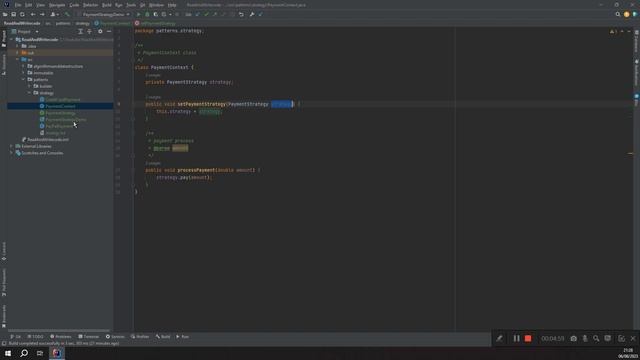Screen dimensions: 640x360
Task: Click the vertical Project side tab
Action: tap(4, 39)
